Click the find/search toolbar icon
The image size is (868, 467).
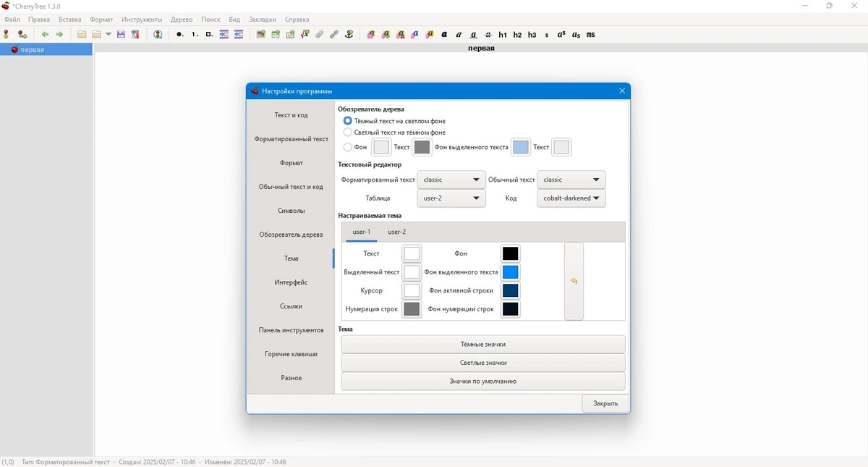[158, 34]
